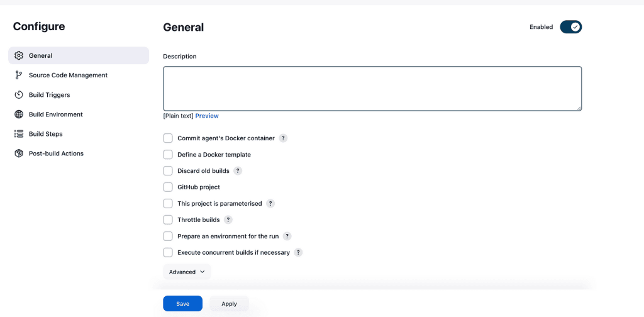Open help icon next to Throttle builds
The width and height of the screenshot is (644, 317).
(228, 220)
